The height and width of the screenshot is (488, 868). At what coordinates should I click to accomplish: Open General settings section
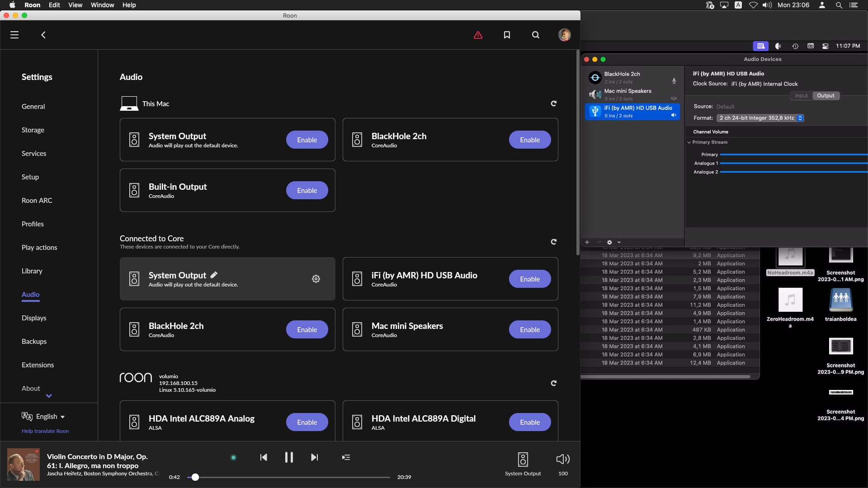click(33, 106)
